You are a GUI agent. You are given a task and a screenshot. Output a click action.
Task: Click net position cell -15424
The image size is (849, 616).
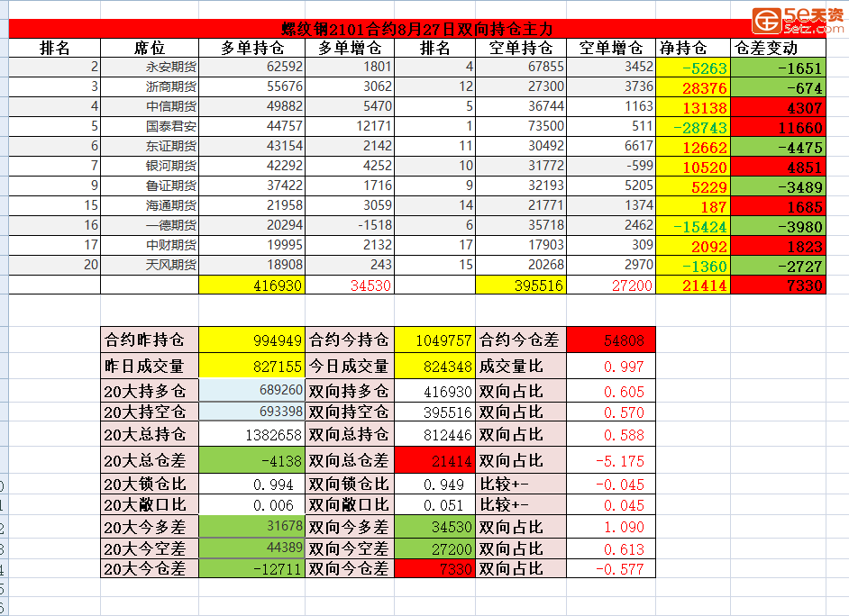point(693,226)
